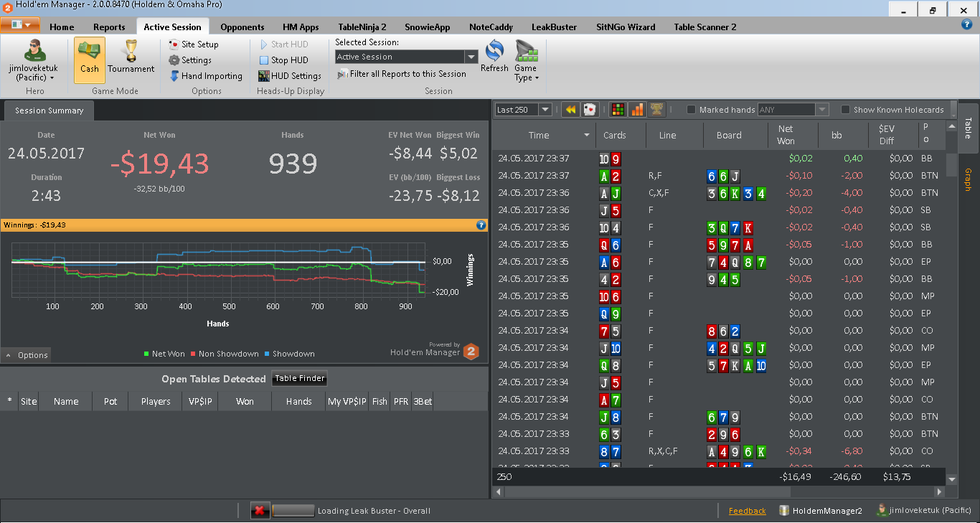980x523 pixels.
Task: Switch to the Graph side tab
Action: pos(968,180)
